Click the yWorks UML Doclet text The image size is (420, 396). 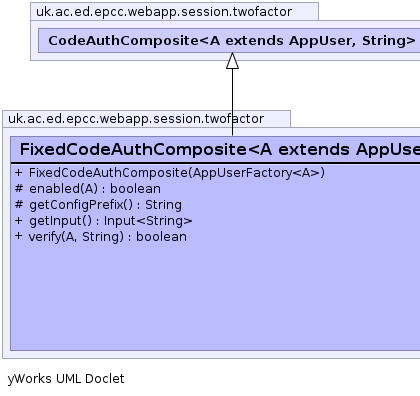coord(66,379)
